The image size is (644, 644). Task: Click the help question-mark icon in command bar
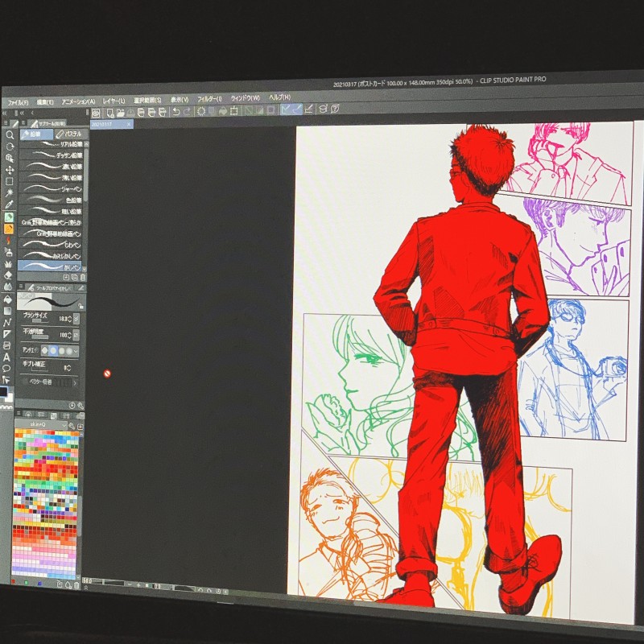(x=335, y=109)
